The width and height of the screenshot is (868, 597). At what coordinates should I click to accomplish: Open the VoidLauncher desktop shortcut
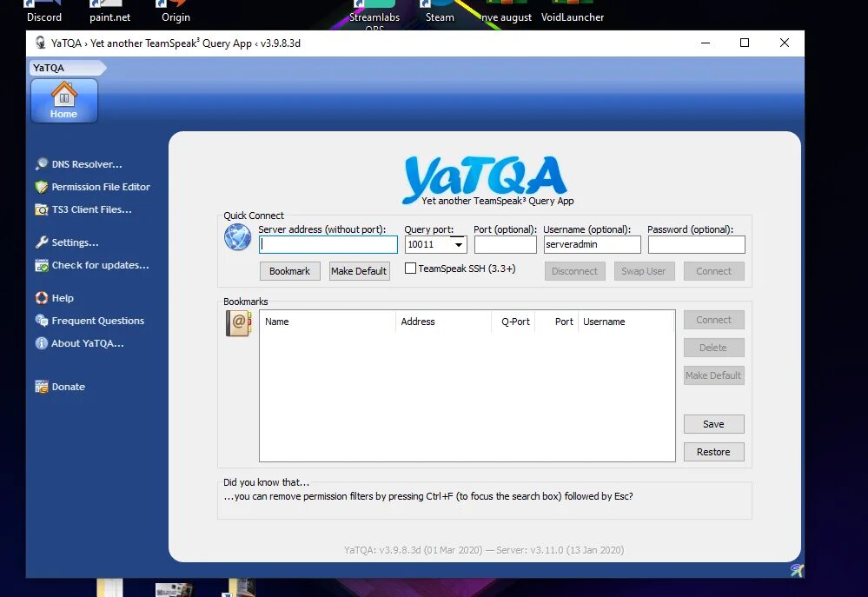tap(573, 11)
